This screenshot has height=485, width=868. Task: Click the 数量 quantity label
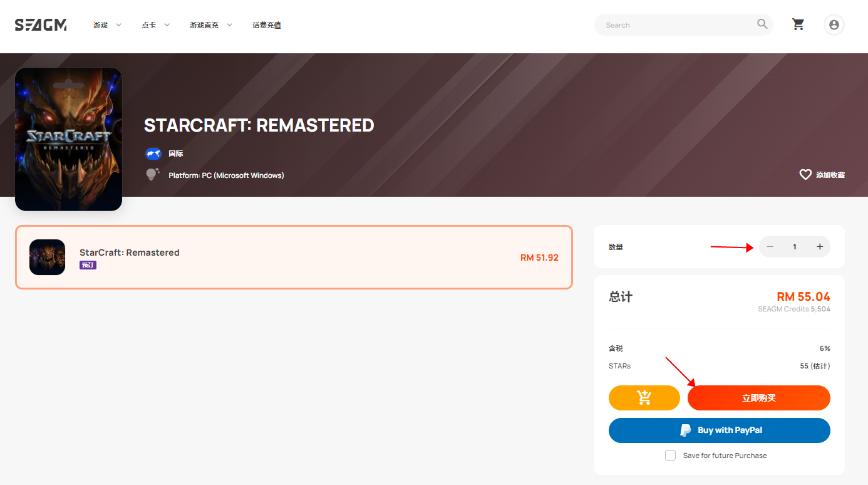pos(616,247)
